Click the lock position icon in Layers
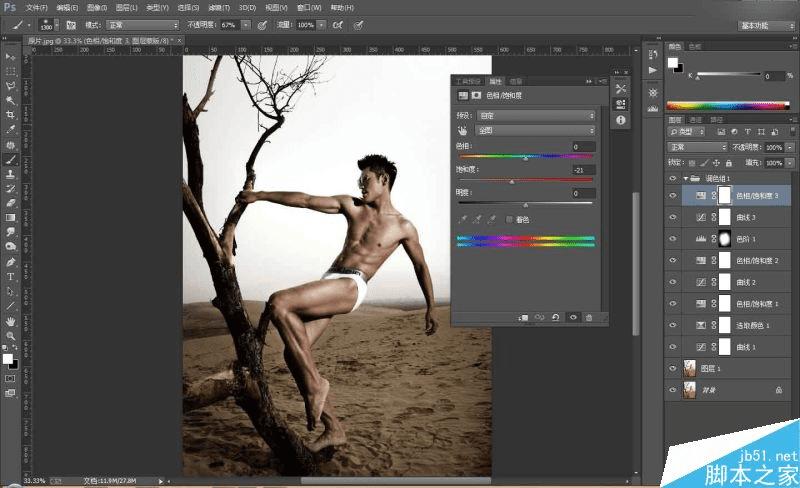The width and height of the screenshot is (800, 488). pyautogui.click(x=716, y=163)
